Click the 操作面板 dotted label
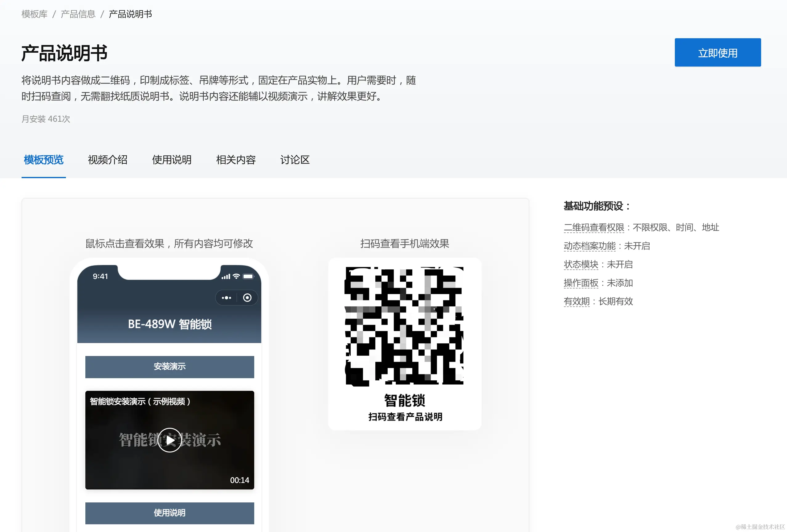Viewport: 787px width, 532px height. click(x=581, y=283)
